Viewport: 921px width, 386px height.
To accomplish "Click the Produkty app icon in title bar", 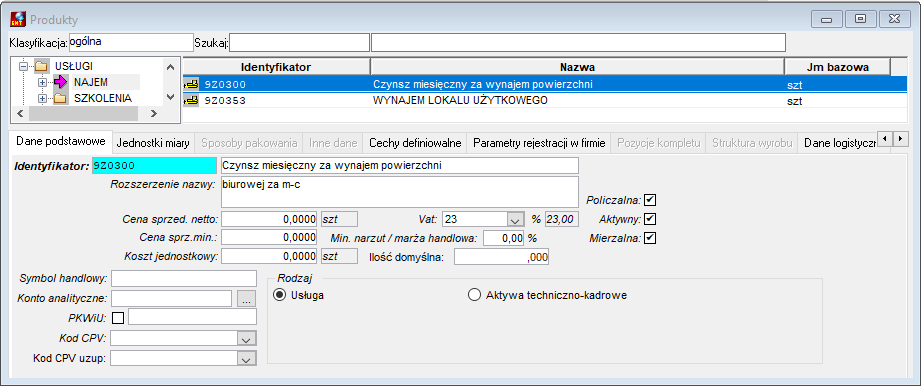I will point(18,20).
